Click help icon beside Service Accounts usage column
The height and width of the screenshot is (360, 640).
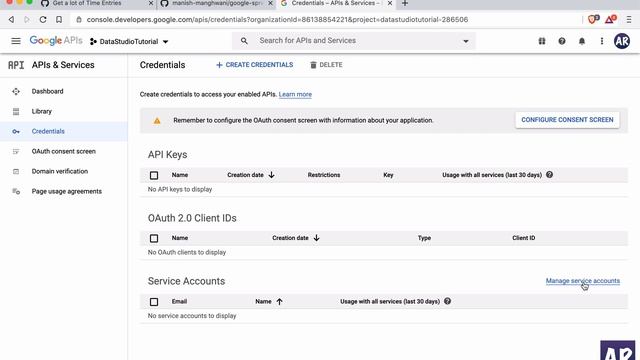pyautogui.click(x=447, y=301)
